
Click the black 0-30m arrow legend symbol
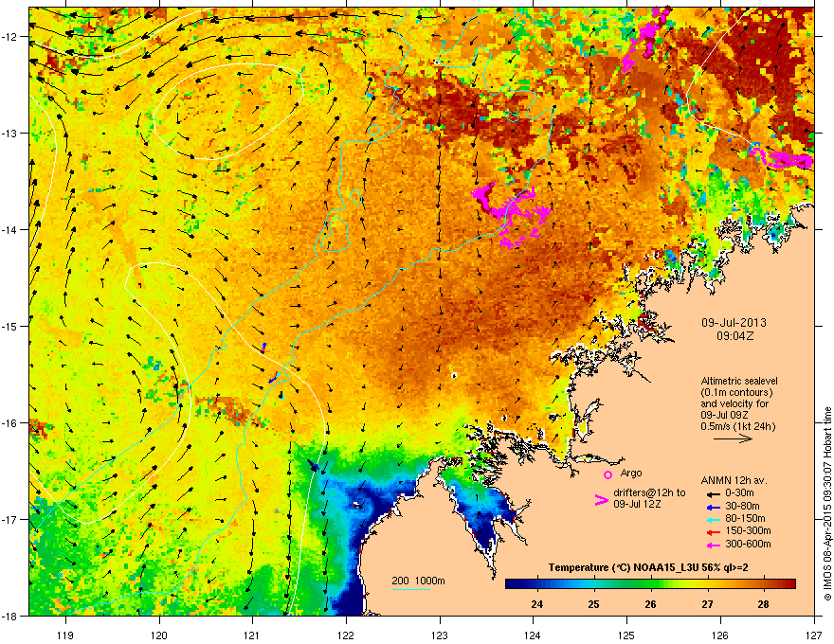[713, 493]
